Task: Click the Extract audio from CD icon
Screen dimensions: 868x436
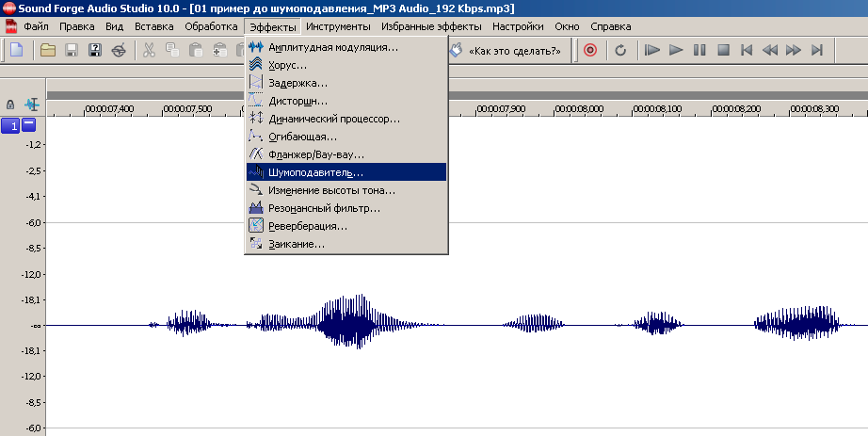Action: click(x=119, y=50)
